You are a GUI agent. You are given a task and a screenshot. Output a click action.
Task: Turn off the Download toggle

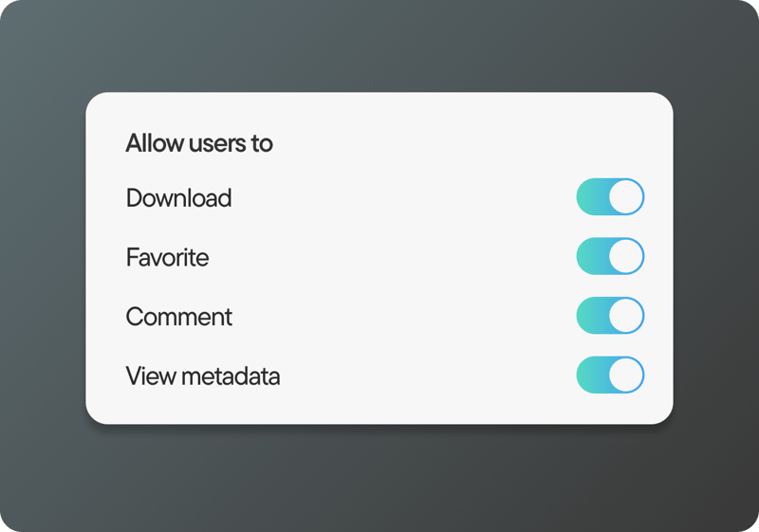point(610,197)
